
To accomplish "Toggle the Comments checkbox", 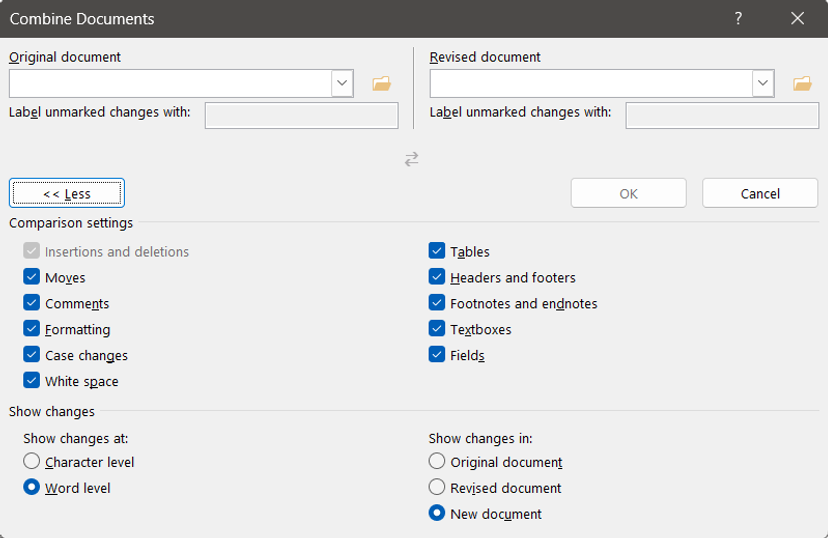I will pyautogui.click(x=32, y=304).
